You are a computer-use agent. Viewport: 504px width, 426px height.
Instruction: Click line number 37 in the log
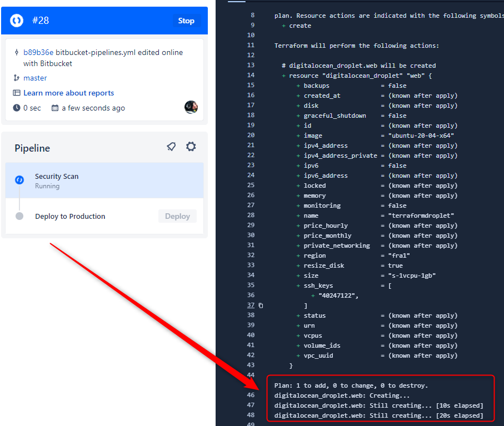[x=251, y=305]
